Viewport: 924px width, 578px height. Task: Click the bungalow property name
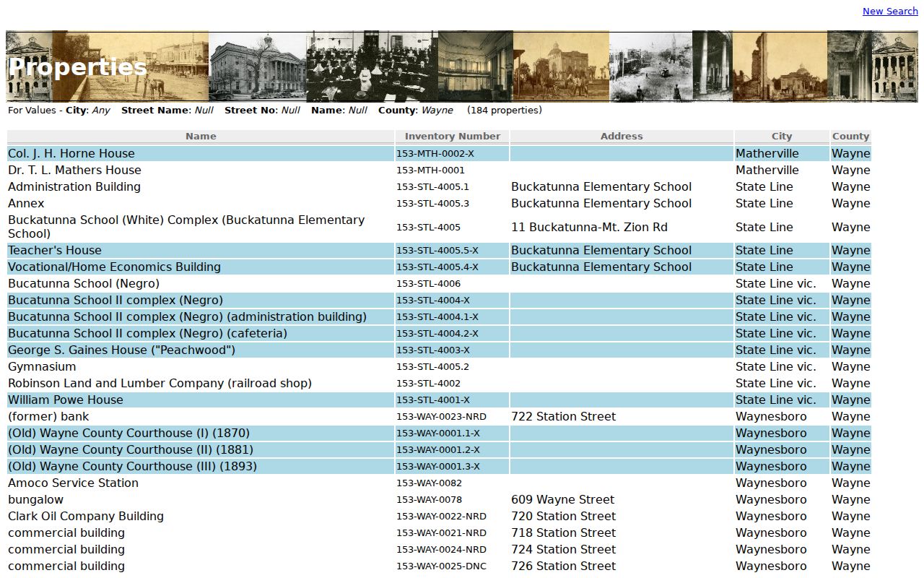click(x=35, y=499)
